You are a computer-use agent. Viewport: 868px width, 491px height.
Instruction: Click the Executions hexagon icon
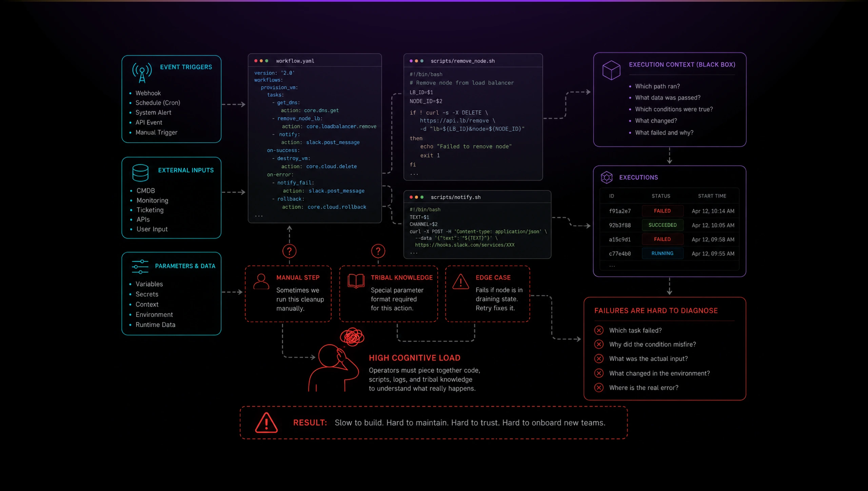point(607,177)
